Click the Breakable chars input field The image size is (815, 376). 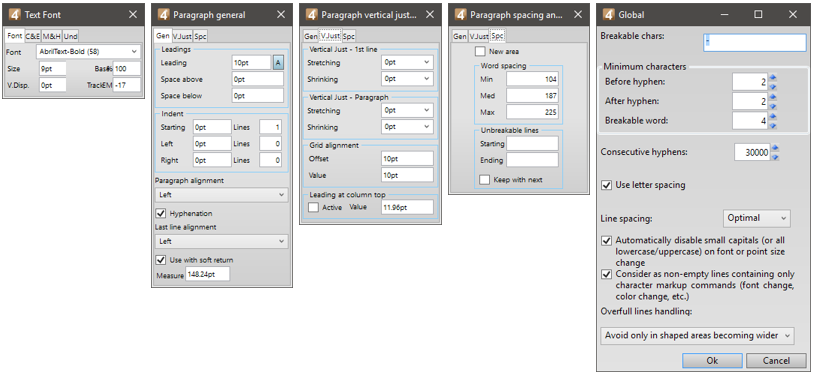755,43
